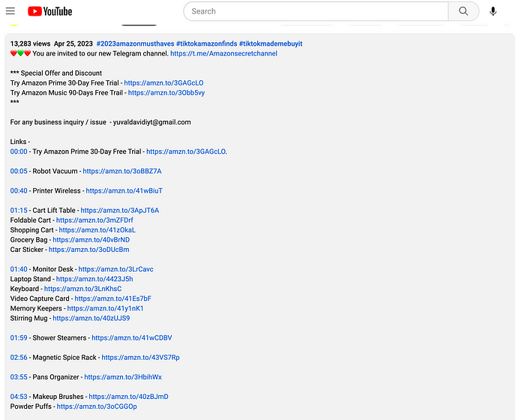525x420 pixels.
Task: Open the Shower Steamers link
Action: 132,338
